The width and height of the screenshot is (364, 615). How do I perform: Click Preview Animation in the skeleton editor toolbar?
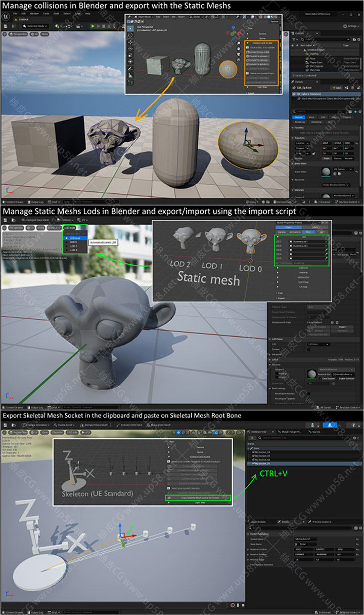pyautogui.click(x=35, y=425)
